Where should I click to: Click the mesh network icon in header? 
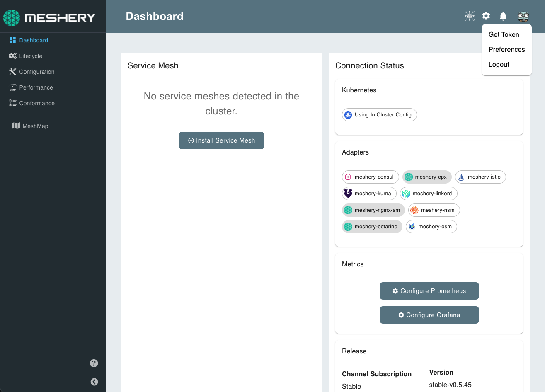[x=469, y=16]
